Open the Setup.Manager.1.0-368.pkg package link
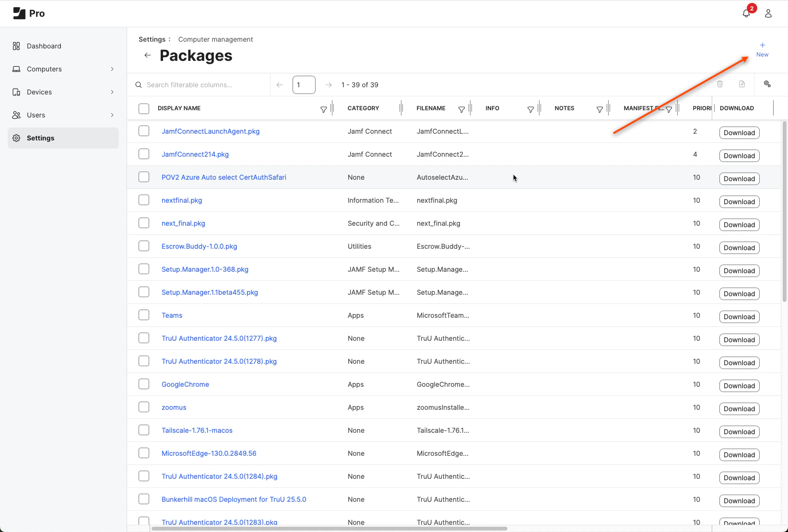This screenshot has width=788, height=532. tap(205, 269)
